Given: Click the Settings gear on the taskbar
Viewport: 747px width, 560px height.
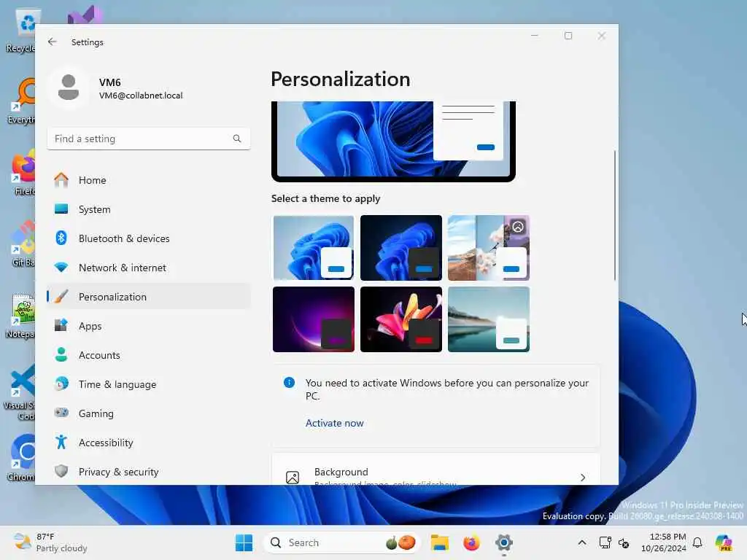Looking at the screenshot, I should [x=503, y=542].
